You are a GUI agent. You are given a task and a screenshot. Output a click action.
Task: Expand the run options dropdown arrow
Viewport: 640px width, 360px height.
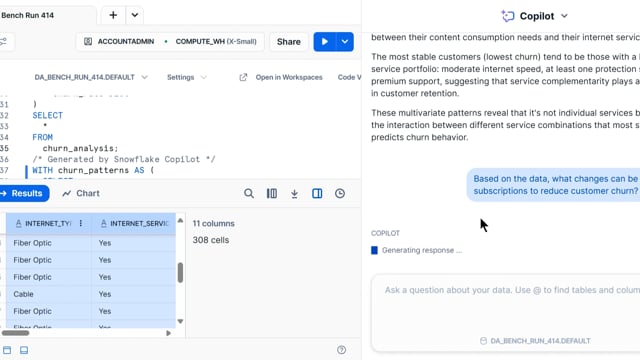(345, 42)
